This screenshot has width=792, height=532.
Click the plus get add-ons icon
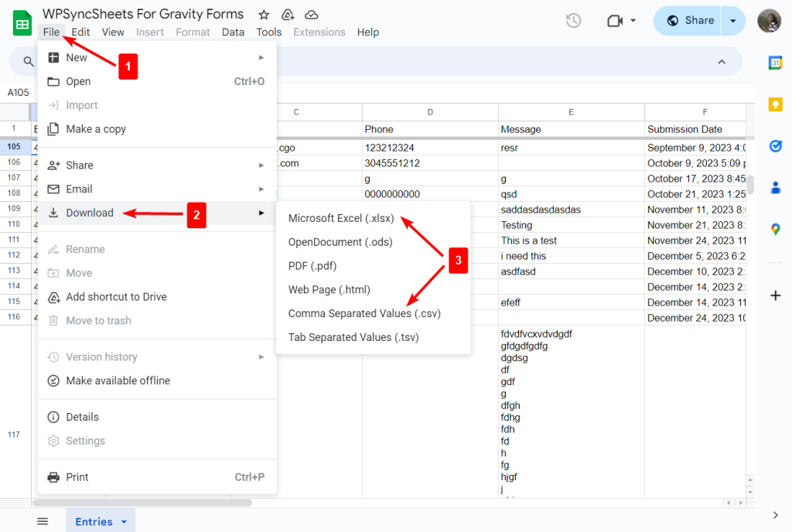point(775,296)
